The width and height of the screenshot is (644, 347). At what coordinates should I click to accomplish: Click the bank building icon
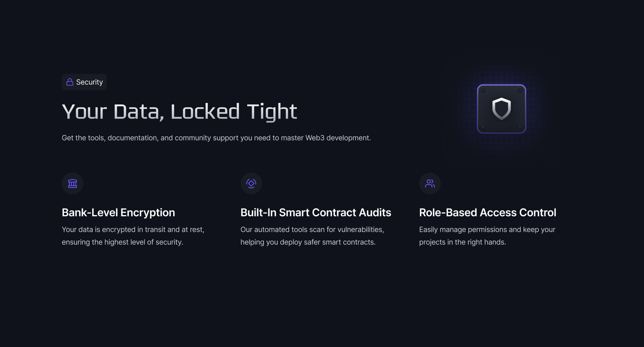[72, 183]
